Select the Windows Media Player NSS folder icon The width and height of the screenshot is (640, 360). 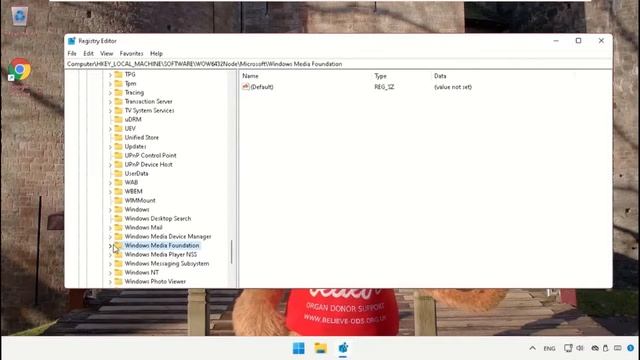coord(118,254)
